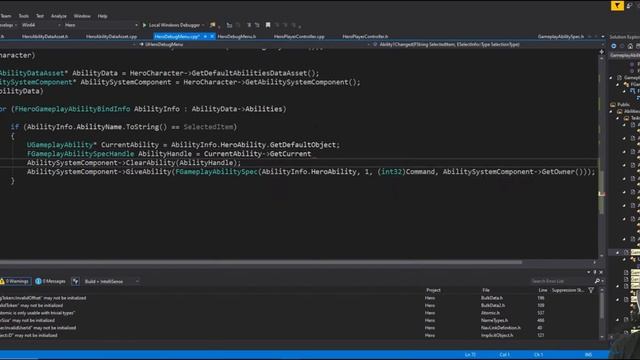
Task: Sort Error List by Project column
Action: click(x=433, y=290)
